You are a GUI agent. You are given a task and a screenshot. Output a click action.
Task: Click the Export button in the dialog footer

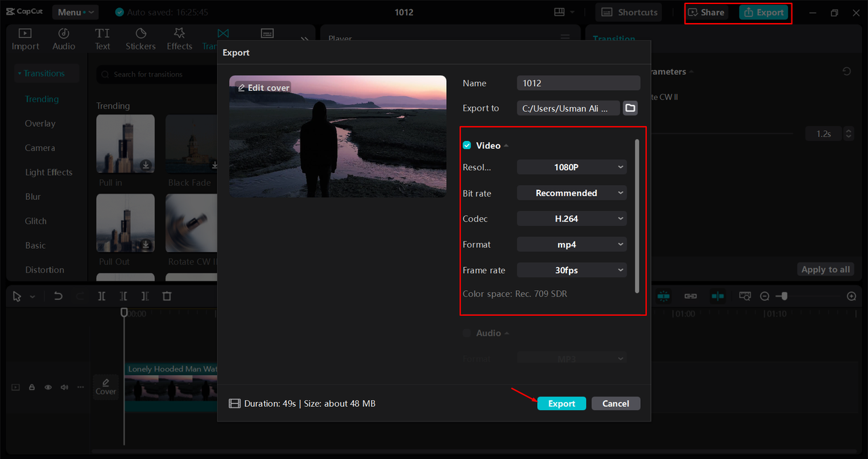(561, 403)
